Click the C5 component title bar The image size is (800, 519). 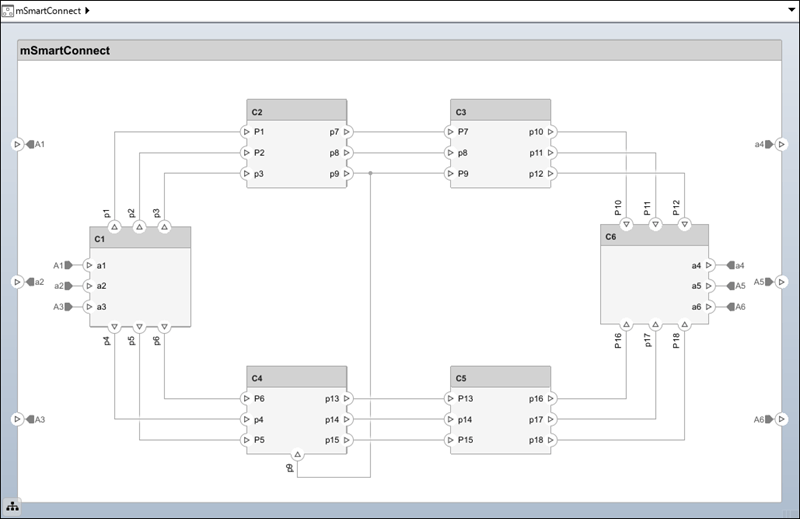[500, 377]
